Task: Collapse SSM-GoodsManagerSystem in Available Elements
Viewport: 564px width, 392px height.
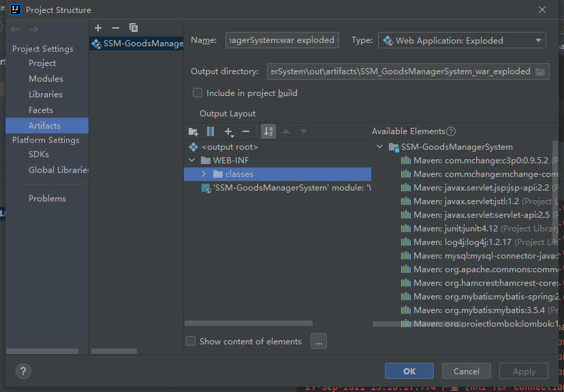Action: [379, 146]
